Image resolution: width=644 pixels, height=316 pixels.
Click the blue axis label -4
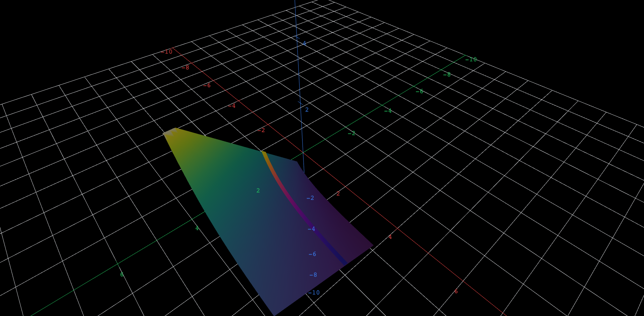click(x=311, y=229)
